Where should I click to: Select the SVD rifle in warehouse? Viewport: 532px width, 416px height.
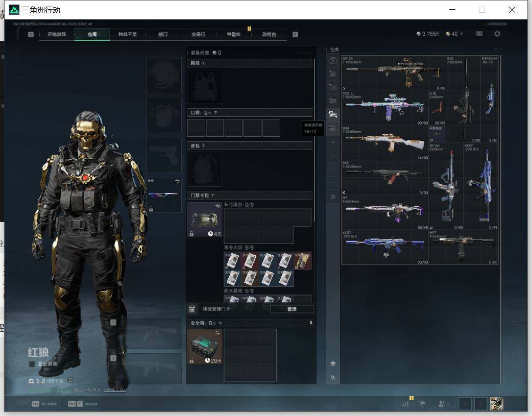[463, 99]
